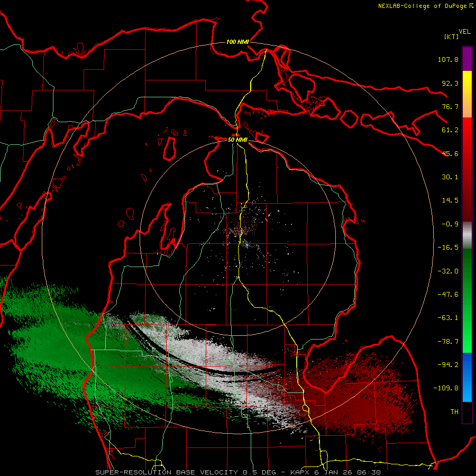The height and width of the screenshot is (476, 476).
Task: Click the Super-Resolution Base Velocity caption
Action: (237, 472)
